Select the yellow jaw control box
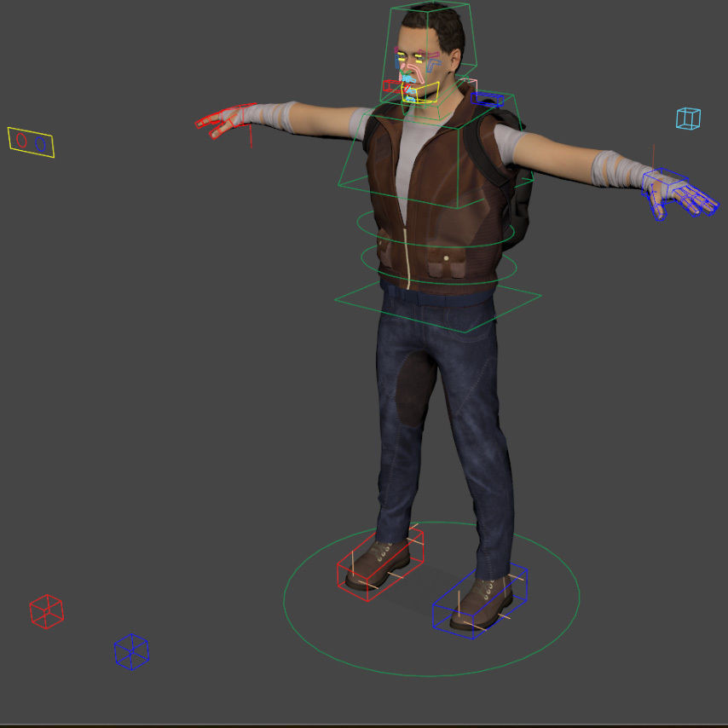728x728 pixels. click(x=420, y=92)
